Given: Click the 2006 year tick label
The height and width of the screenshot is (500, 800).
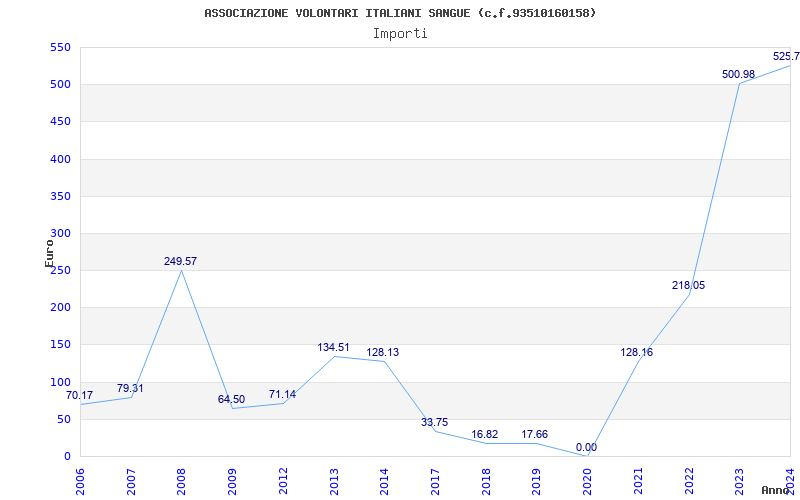Looking at the screenshot, I should (x=81, y=481).
